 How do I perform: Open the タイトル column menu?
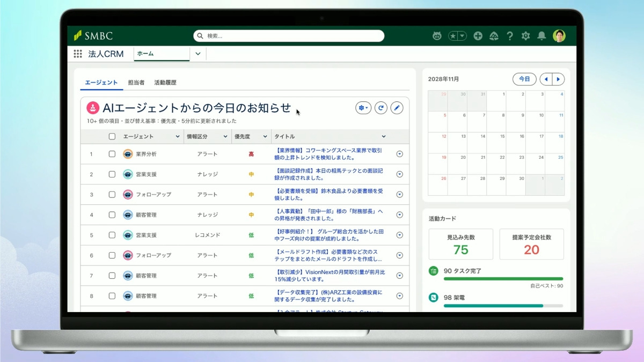pyautogui.click(x=384, y=137)
